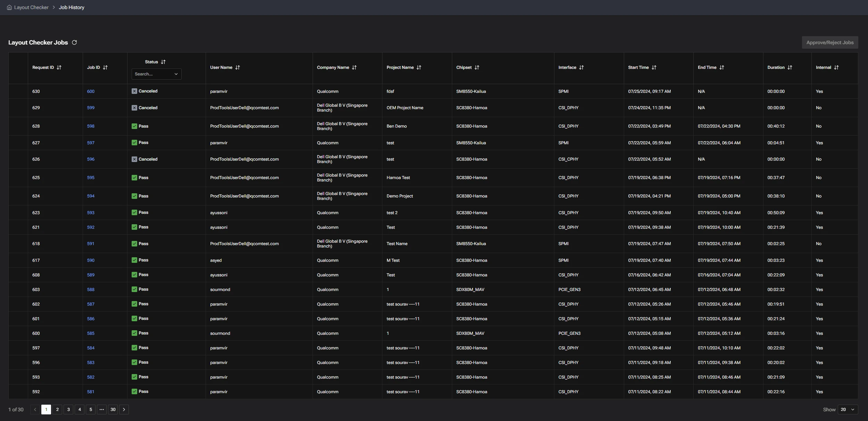Sort by End Time column
Viewport: 868px width, 421px height.
722,67
